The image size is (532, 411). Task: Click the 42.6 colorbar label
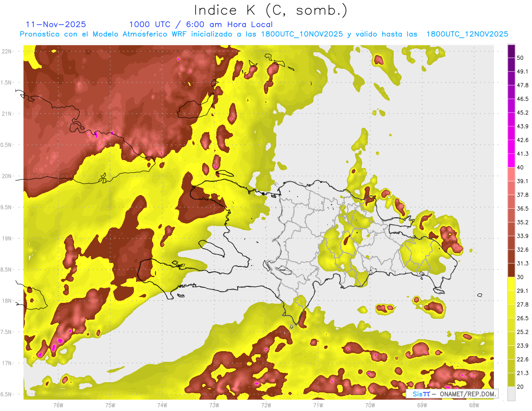pyautogui.click(x=523, y=141)
